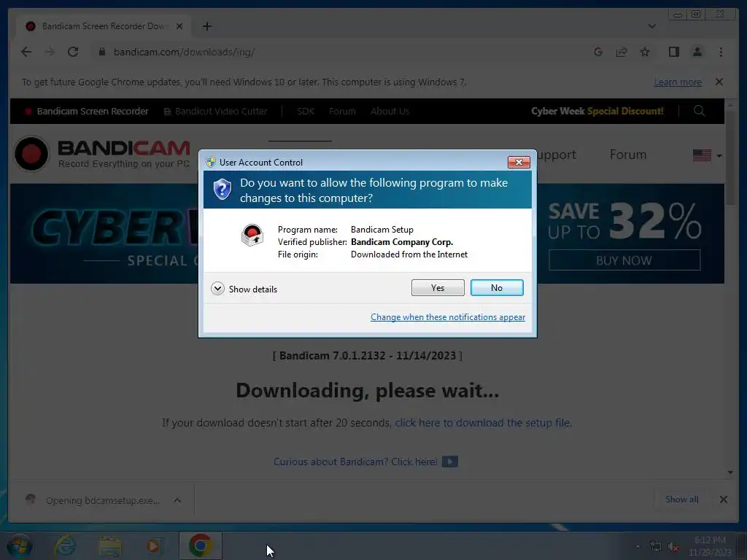The height and width of the screenshot is (560, 747).
Task: Open Windows Explorer from taskbar
Action: coord(110,546)
